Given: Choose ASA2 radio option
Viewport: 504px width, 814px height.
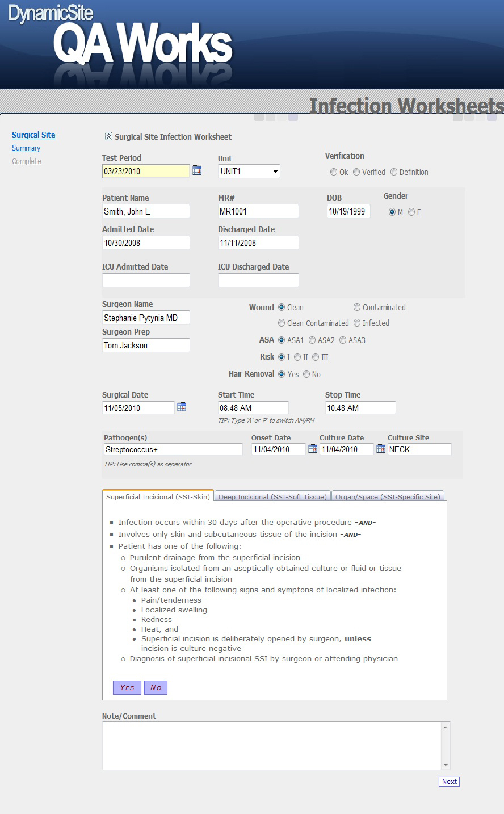Looking at the screenshot, I should coord(312,340).
